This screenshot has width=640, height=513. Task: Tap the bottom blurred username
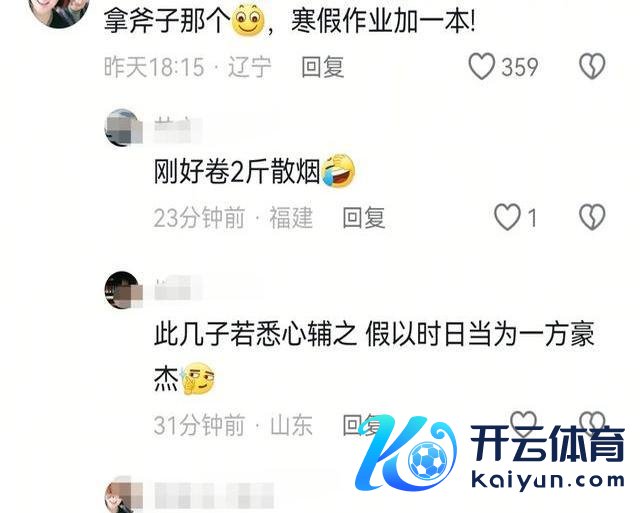pyautogui.click(x=214, y=495)
